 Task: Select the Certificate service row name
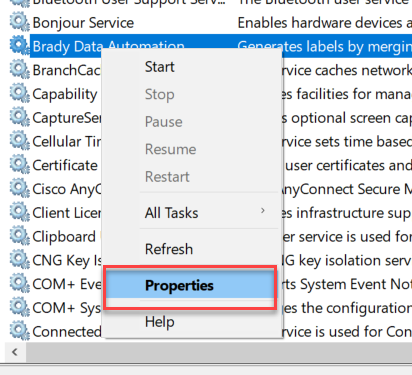click(65, 165)
